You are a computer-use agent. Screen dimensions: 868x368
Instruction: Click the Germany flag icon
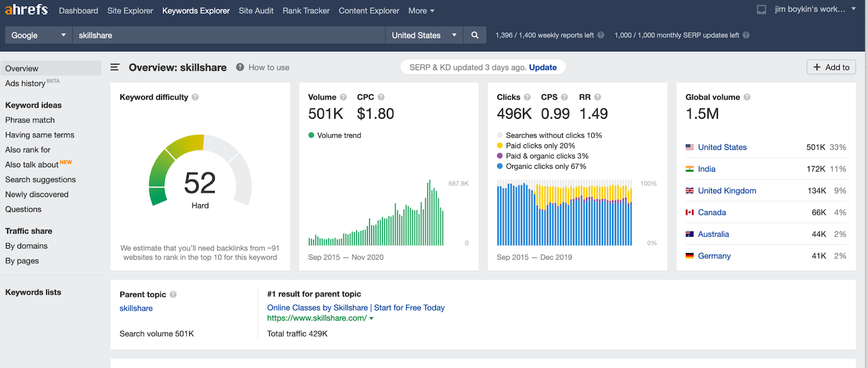(690, 256)
